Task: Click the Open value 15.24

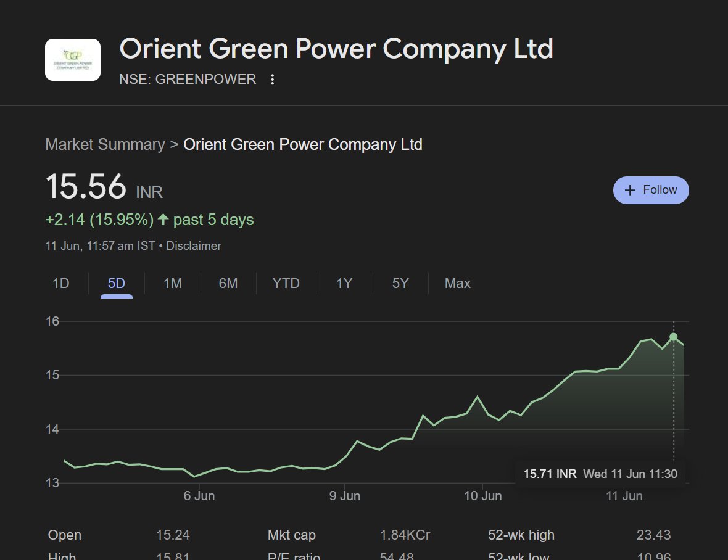Action: [x=173, y=535]
